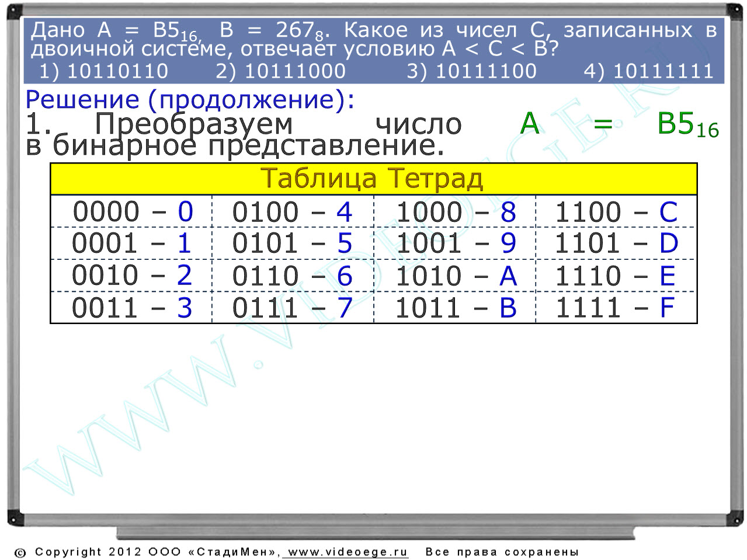The height and width of the screenshot is (560, 747).
Task: Click table cell '1011 – B'
Action: click(x=455, y=307)
